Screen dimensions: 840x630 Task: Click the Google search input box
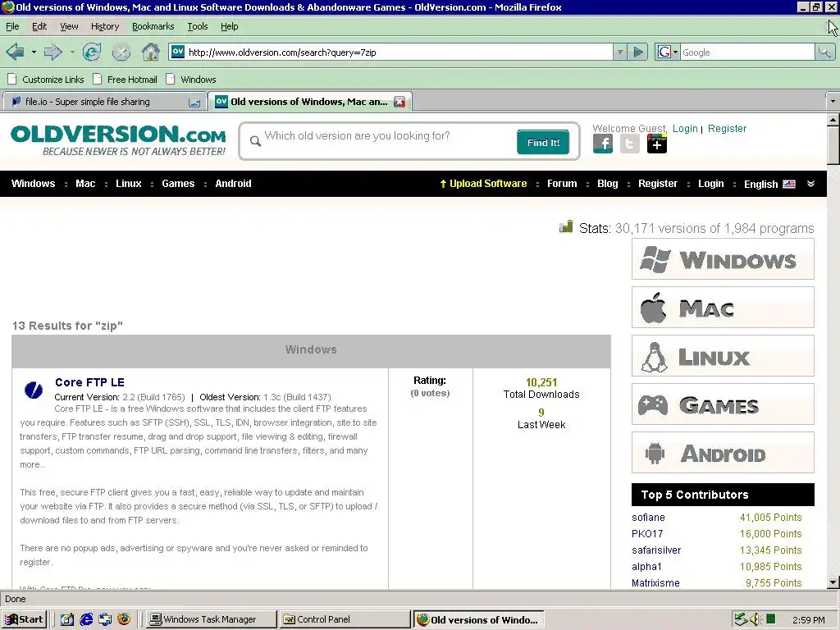coord(747,52)
